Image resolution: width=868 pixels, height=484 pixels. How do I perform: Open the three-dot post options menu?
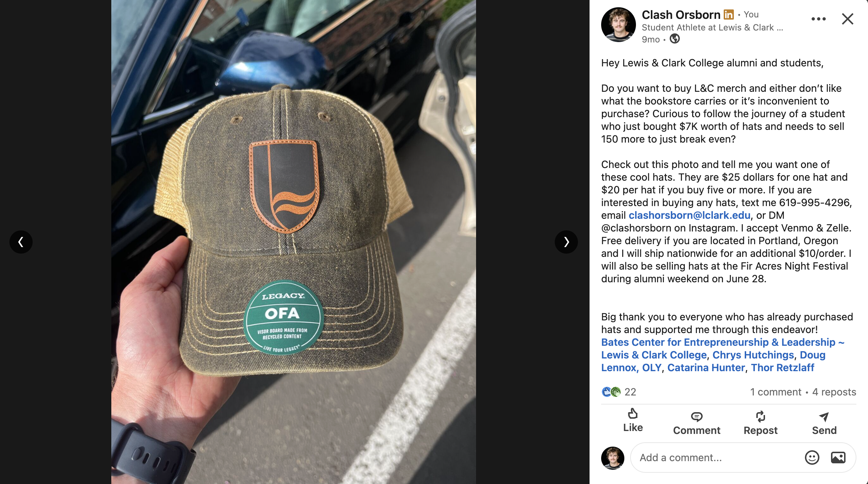[818, 19]
